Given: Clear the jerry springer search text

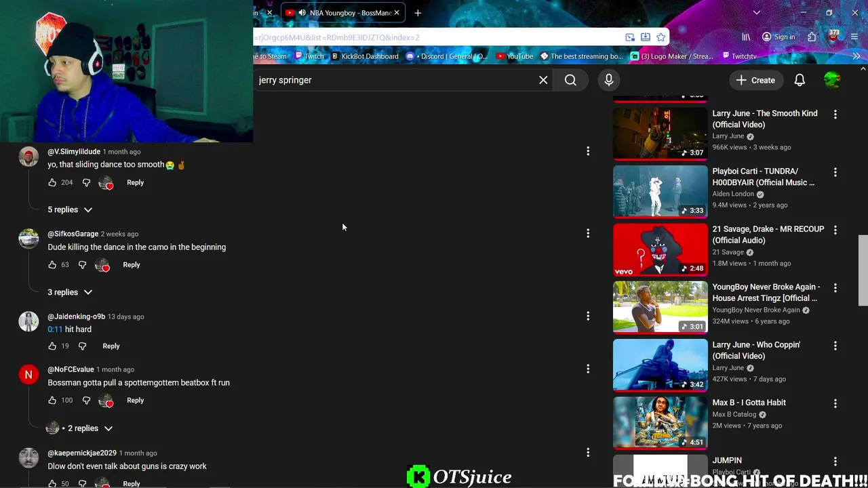Looking at the screenshot, I should click(x=543, y=80).
